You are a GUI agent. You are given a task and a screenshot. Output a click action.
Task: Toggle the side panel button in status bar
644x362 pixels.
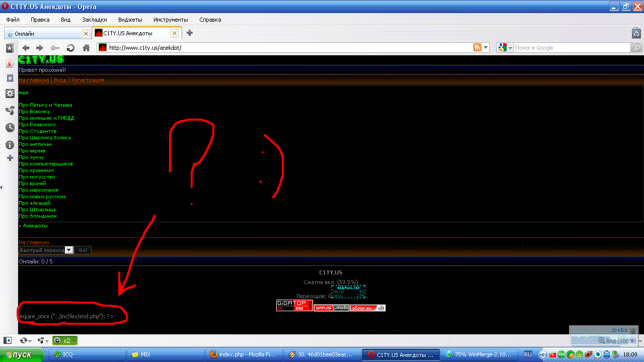pos(8,340)
